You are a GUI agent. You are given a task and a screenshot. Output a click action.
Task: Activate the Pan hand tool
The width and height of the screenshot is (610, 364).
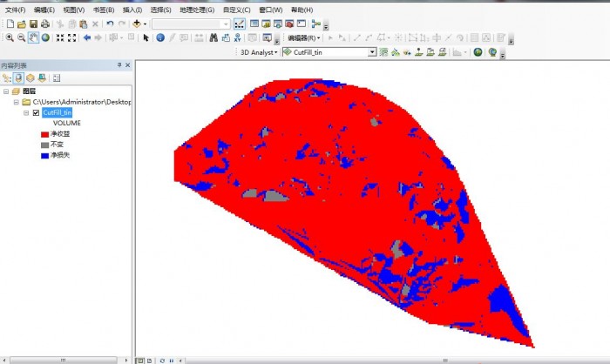tap(33, 37)
